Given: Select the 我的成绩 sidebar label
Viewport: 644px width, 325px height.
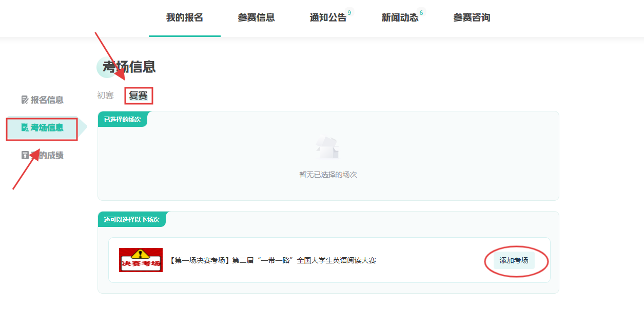Looking at the screenshot, I should pyautogui.click(x=49, y=155).
